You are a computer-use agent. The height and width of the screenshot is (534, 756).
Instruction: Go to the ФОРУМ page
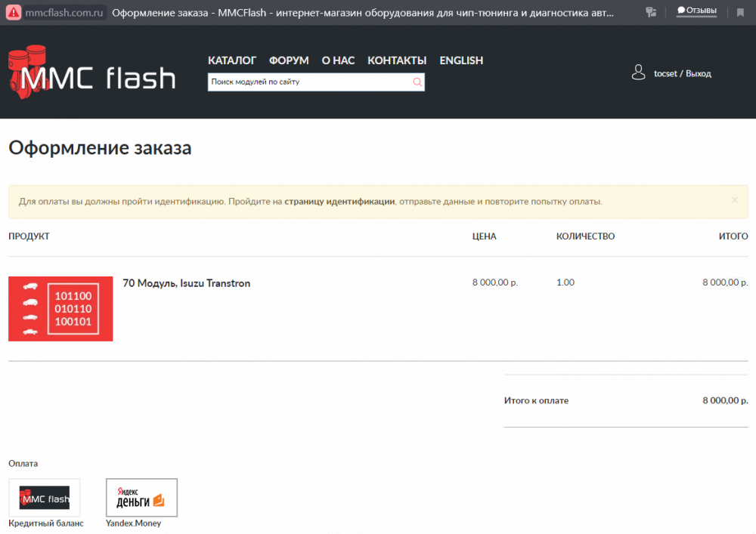point(289,60)
